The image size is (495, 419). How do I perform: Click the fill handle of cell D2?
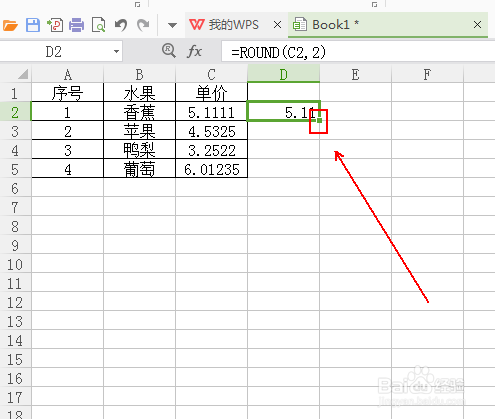tap(319, 120)
